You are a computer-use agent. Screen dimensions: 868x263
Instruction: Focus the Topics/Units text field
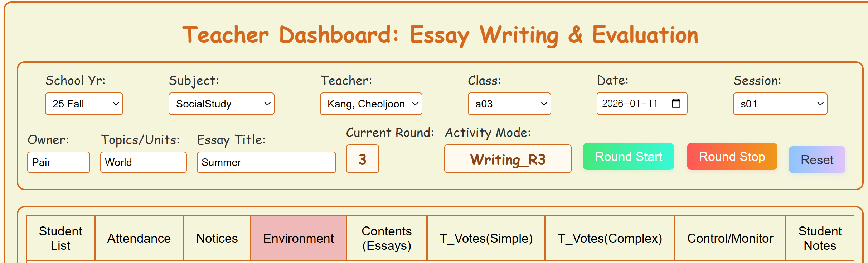(x=143, y=162)
